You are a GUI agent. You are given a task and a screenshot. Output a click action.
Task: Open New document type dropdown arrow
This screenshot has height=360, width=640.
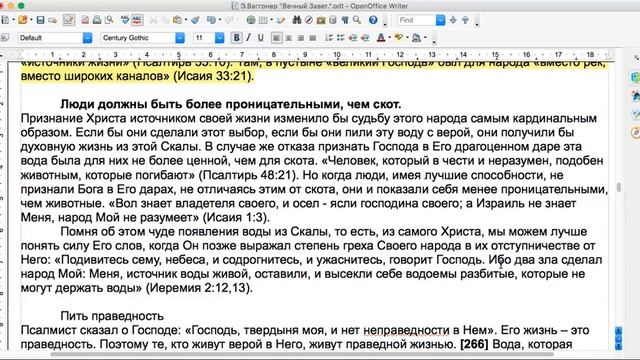click(13, 20)
